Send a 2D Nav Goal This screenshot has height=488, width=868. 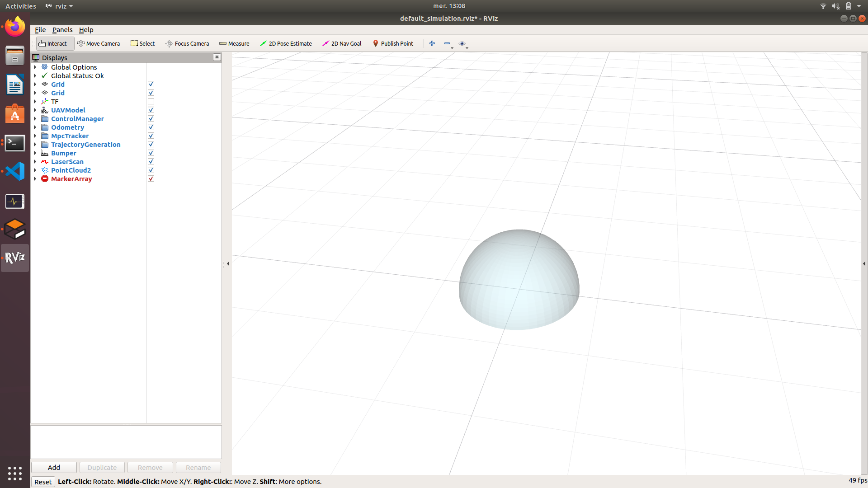point(342,43)
